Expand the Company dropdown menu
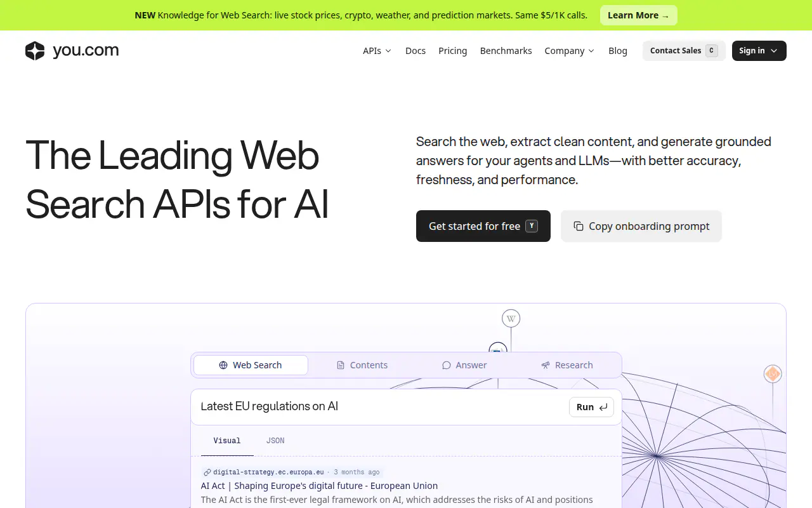The image size is (812, 508). coord(569,51)
